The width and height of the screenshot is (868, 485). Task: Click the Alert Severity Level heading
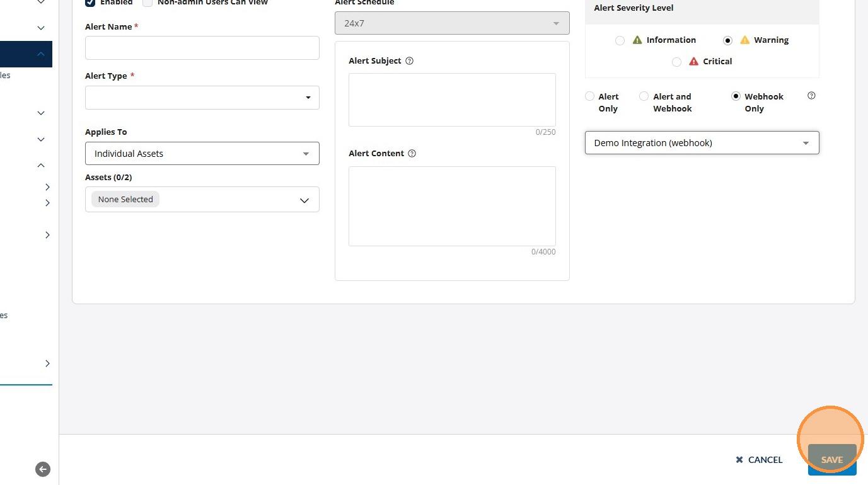pyautogui.click(x=634, y=8)
